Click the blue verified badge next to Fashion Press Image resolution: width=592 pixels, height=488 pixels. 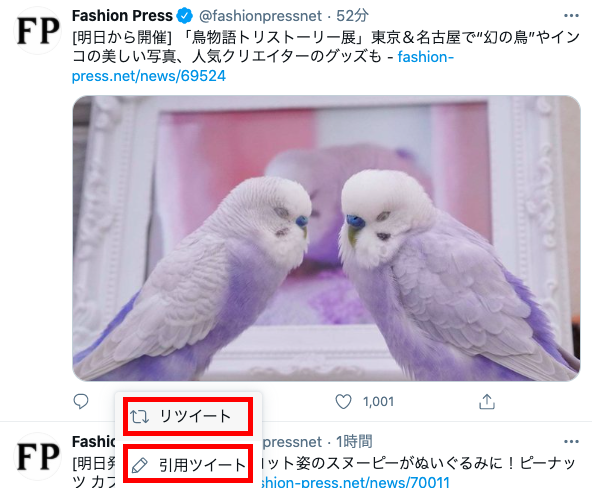(185, 16)
